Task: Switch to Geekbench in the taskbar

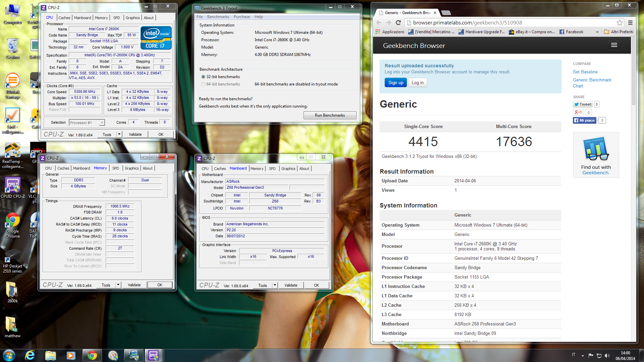Action: click(133, 355)
